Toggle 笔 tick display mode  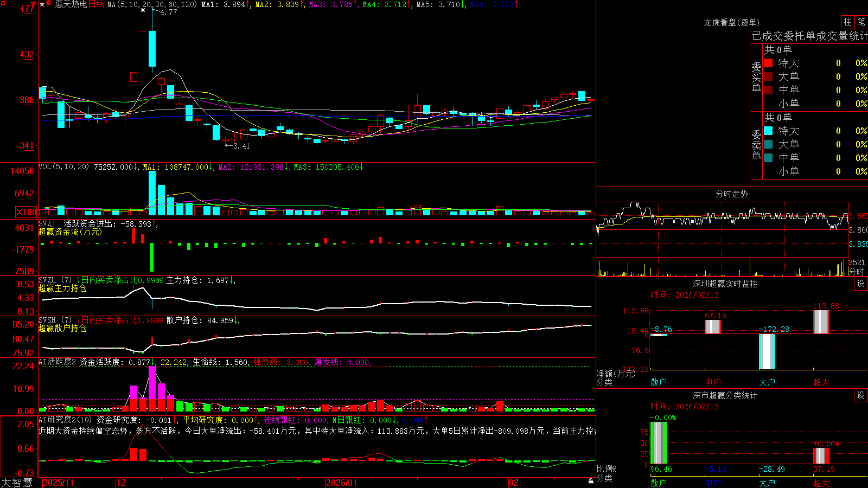[x=861, y=22]
